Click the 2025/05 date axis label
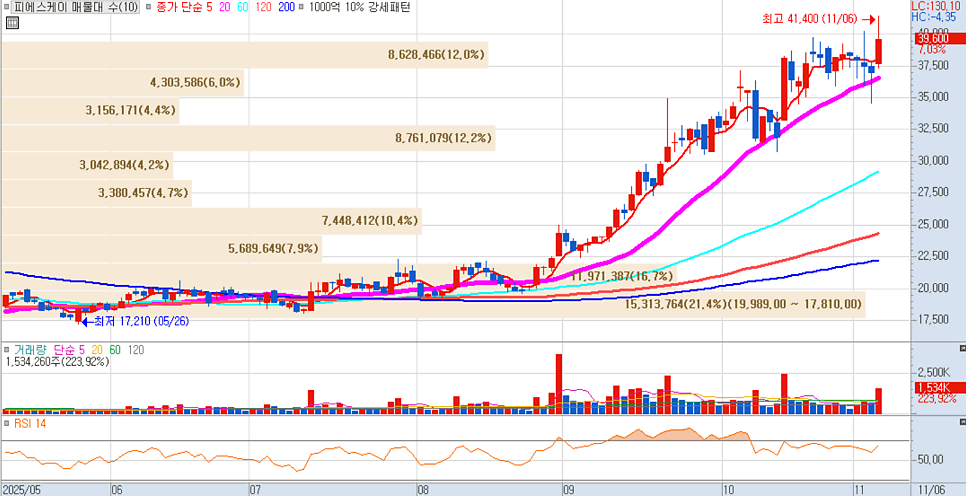 20,490
